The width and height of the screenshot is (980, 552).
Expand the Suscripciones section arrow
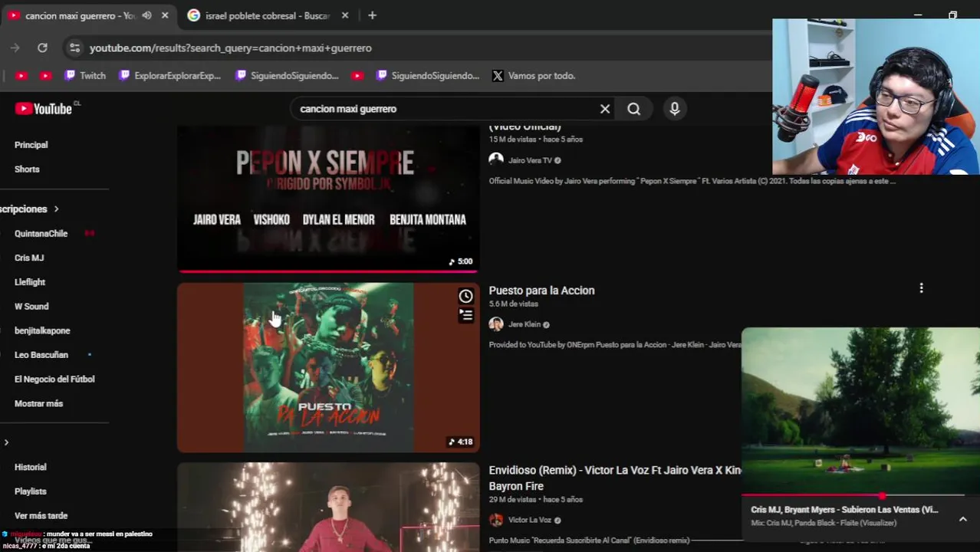56,209
